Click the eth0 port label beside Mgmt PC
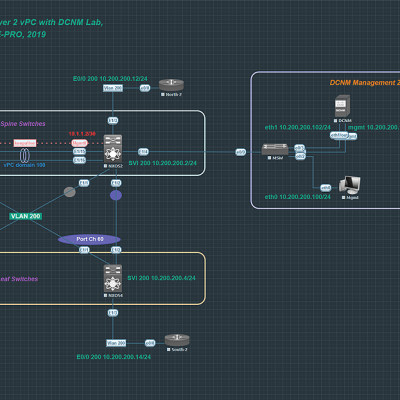Screen dimensions: 400x400 click(x=326, y=188)
